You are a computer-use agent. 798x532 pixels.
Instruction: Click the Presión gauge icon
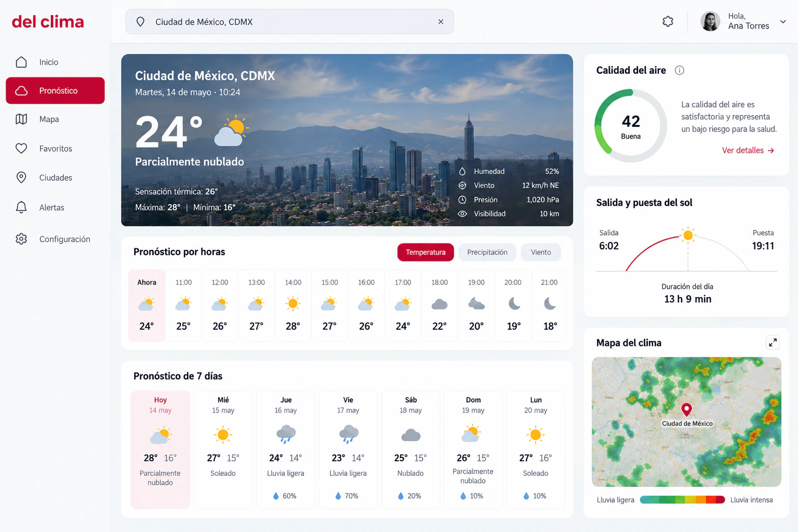[x=462, y=199]
